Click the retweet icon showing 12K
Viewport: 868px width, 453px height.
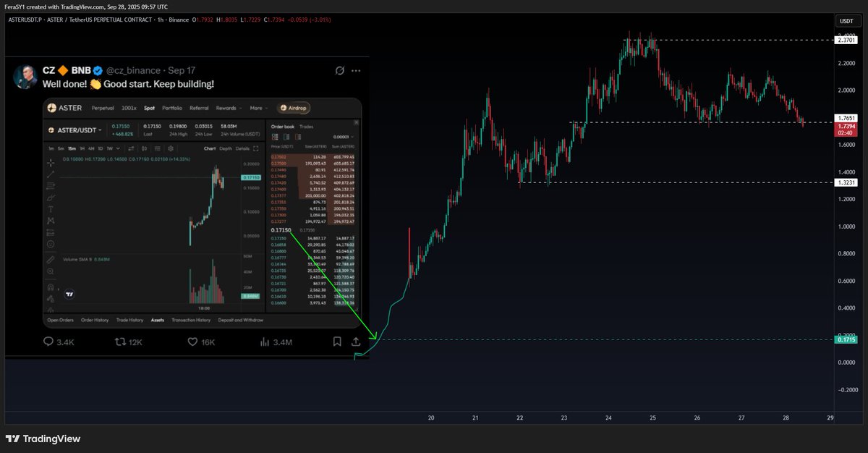pos(121,341)
